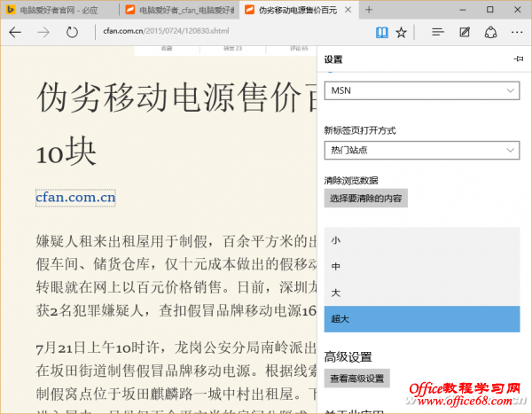
Task: Open the More actions ellipsis menu
Action: [x=517, y=32]
